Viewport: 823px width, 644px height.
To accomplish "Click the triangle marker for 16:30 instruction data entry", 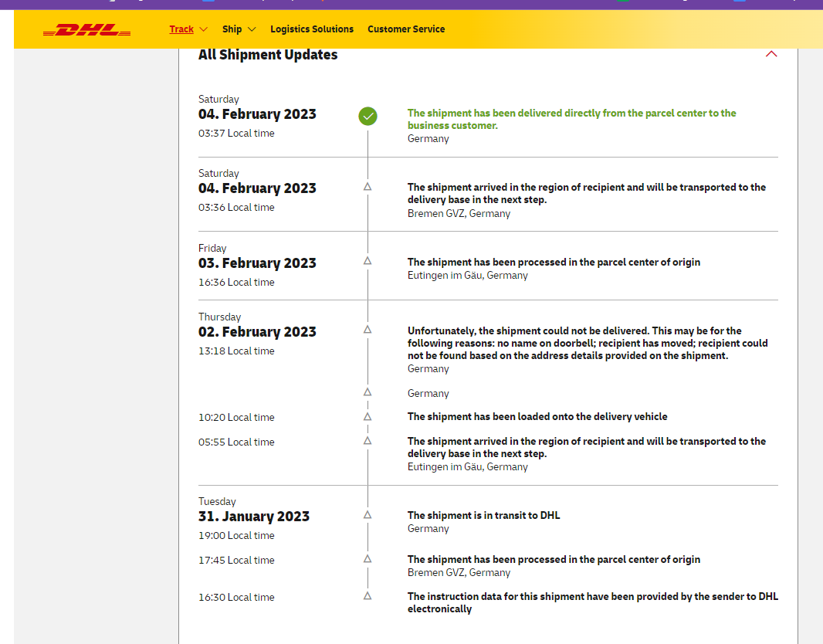I will pyautogui.click(x=367, y=596).
